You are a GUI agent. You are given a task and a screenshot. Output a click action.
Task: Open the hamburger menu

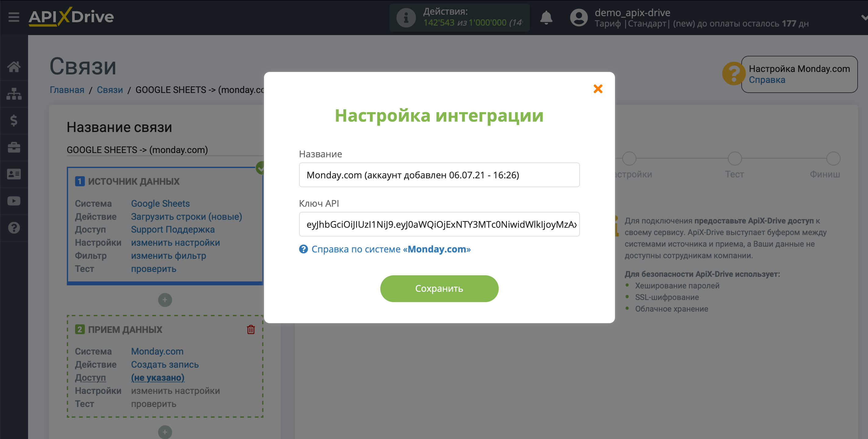(x=14, y=17)
